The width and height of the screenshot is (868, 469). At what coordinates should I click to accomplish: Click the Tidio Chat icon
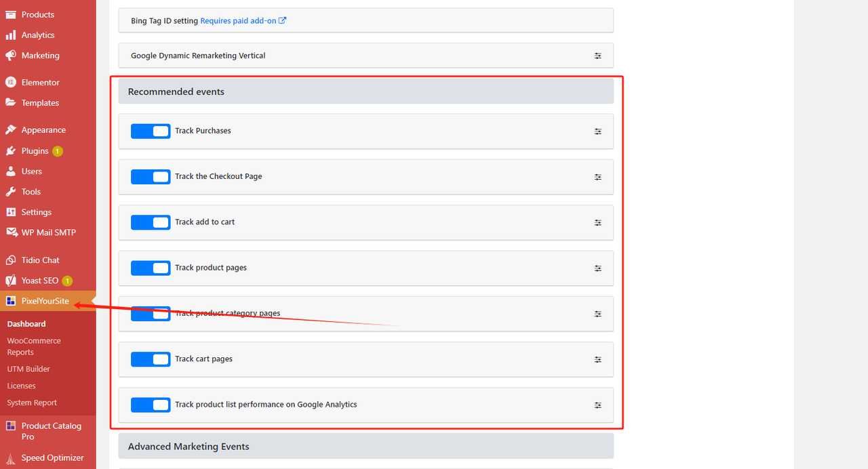(11, 260)
